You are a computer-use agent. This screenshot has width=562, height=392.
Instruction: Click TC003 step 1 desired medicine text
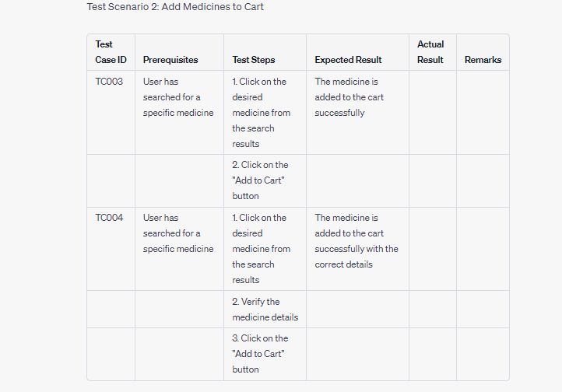(x=262, y=113)
